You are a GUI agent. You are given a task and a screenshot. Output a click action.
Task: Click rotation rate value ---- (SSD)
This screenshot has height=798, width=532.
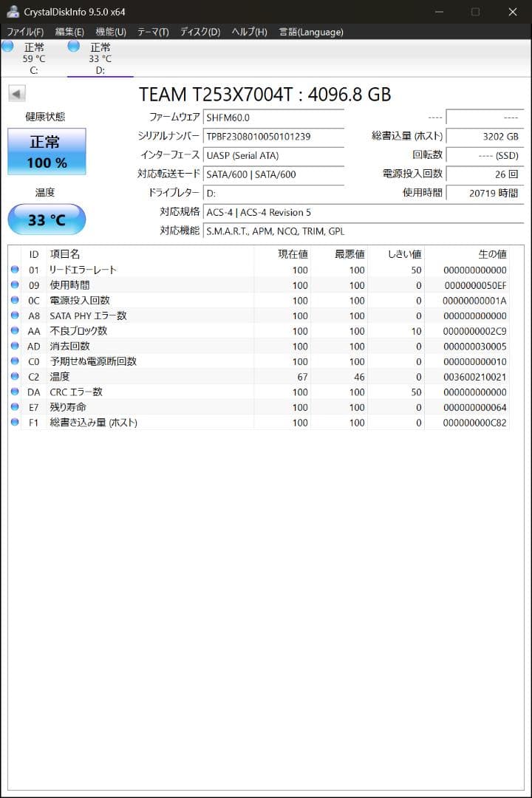coord(485,155)
